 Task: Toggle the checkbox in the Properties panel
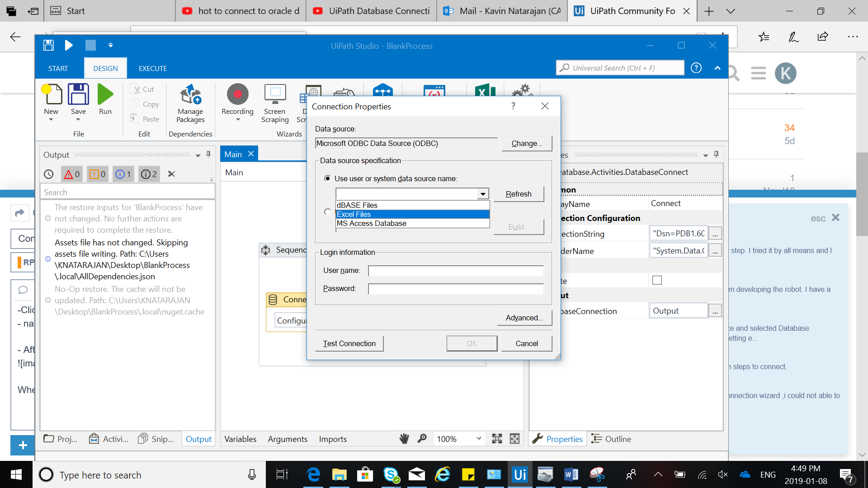657,280
